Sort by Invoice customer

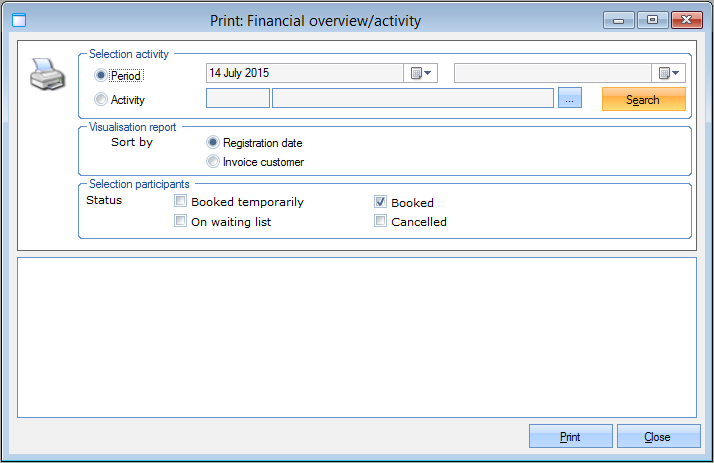click(x=213, y=162)
